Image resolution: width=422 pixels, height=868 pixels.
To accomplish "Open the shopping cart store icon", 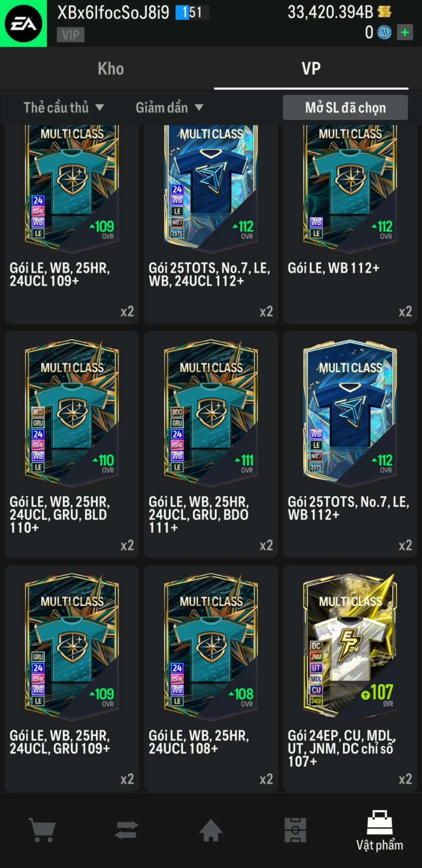I will pyautogui.click(x=42, y=829).
